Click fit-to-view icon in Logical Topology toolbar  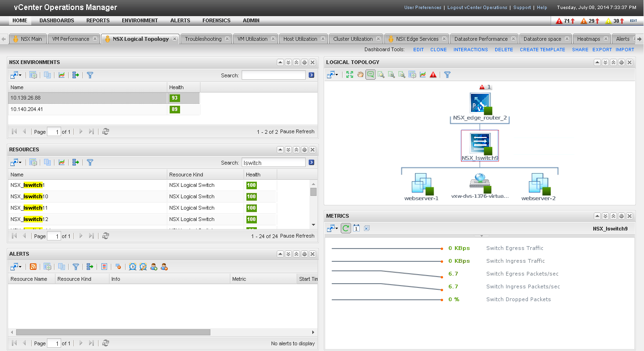pyautogui.click(x=350, y=74)
